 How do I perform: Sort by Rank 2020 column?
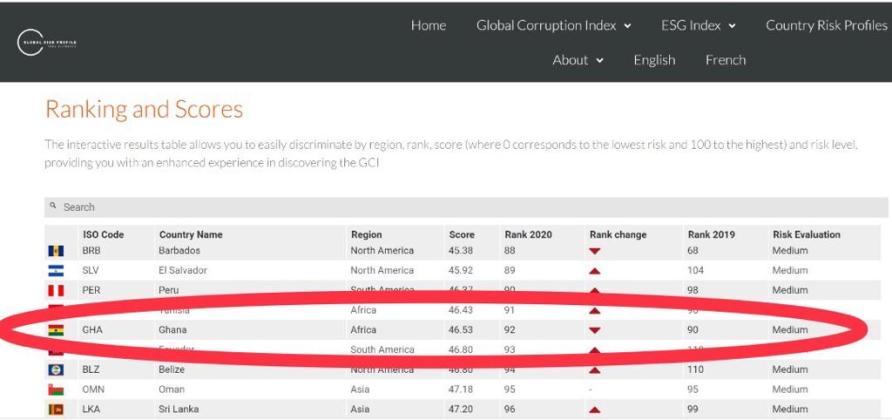pos(528,234)
